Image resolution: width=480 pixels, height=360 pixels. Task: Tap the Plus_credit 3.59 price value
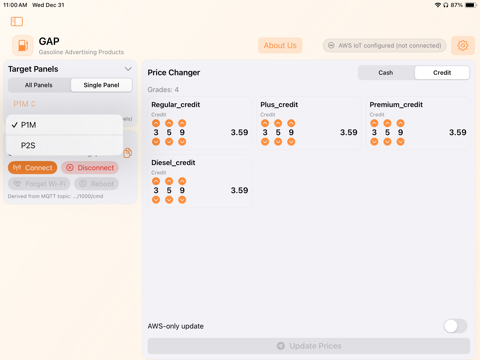[349, 132]
